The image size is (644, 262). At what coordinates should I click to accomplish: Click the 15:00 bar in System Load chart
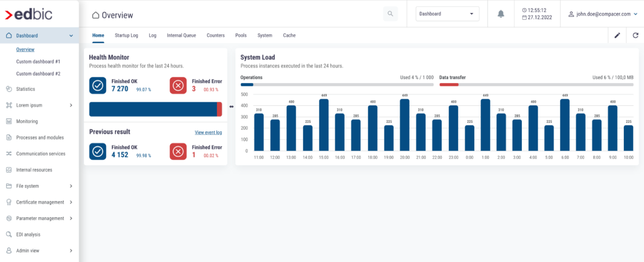tap(324, 125)
